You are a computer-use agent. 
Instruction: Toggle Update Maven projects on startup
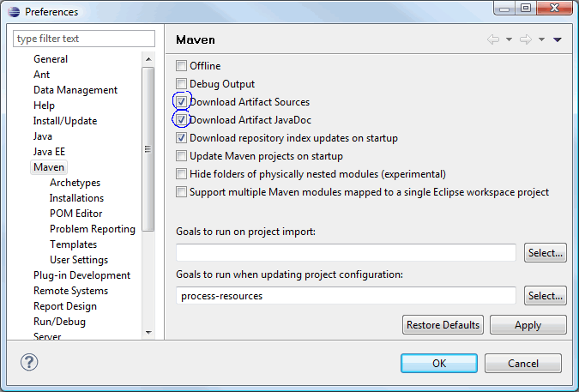(x=181, y=156)
